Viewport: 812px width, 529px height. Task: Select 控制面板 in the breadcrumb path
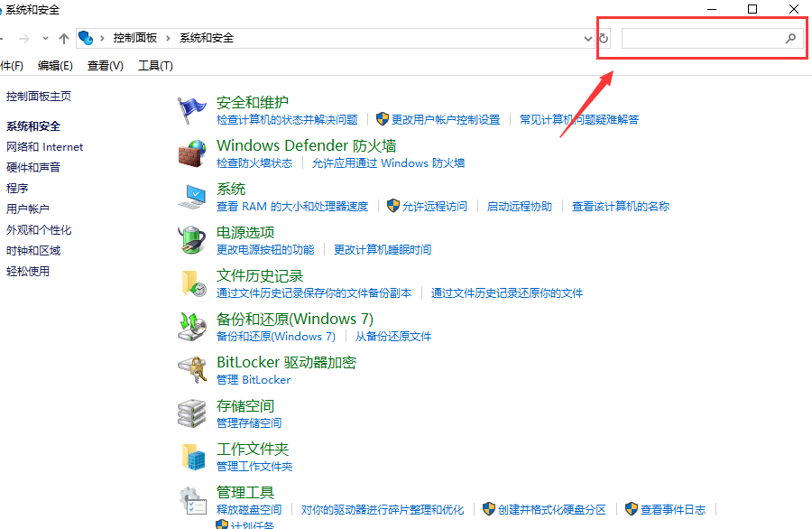click(x=135, y=38)
